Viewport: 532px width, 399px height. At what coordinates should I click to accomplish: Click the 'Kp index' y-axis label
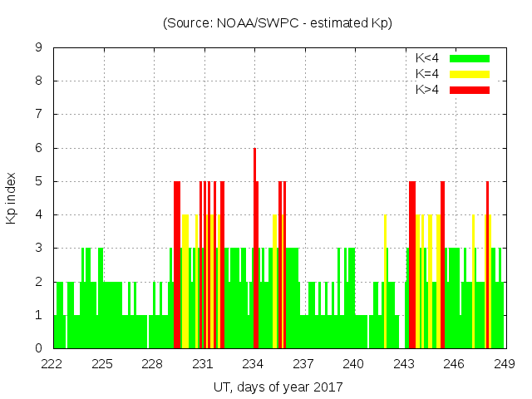pyautogui.click(x=12, y=198)
